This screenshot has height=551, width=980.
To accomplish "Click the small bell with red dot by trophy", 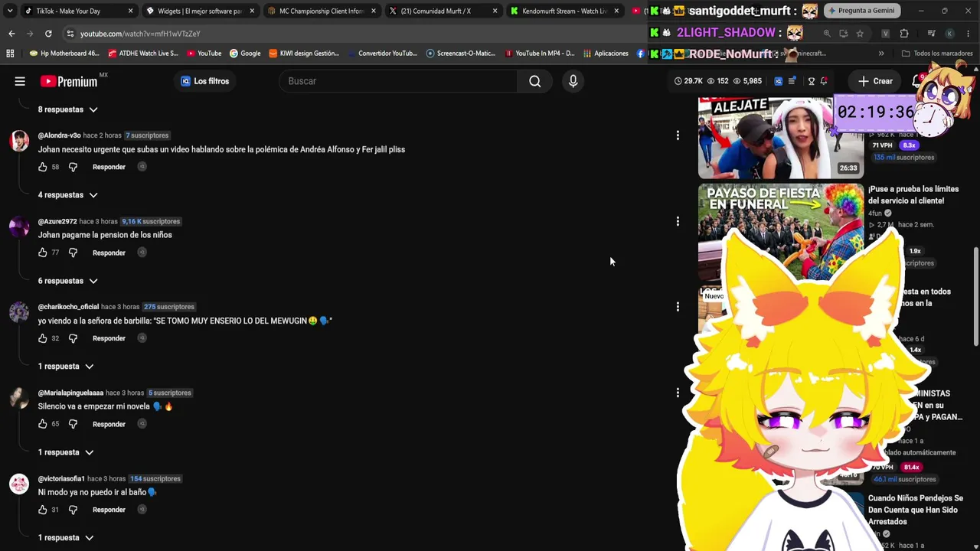I will pyautogui.click(x=824, y=81).
